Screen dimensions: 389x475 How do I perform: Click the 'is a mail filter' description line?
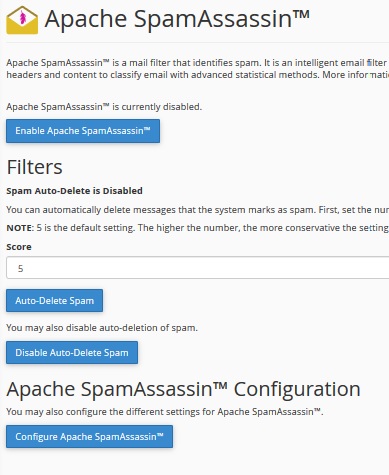point(197,63)
